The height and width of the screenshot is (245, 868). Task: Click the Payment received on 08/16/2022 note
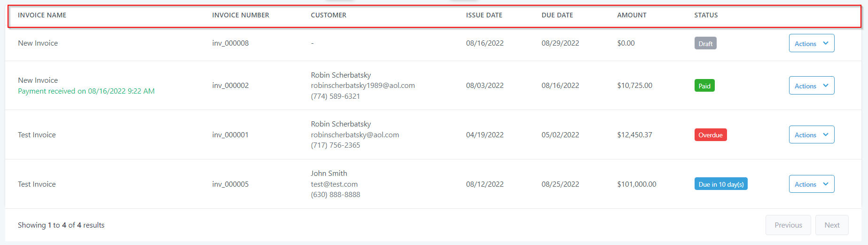[86, 91]
